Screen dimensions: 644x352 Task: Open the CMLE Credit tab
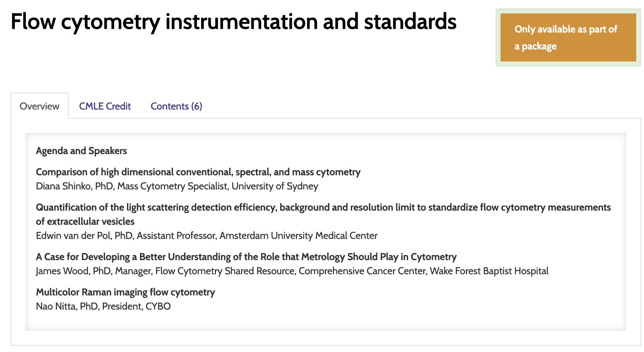(x=105, y=106)
